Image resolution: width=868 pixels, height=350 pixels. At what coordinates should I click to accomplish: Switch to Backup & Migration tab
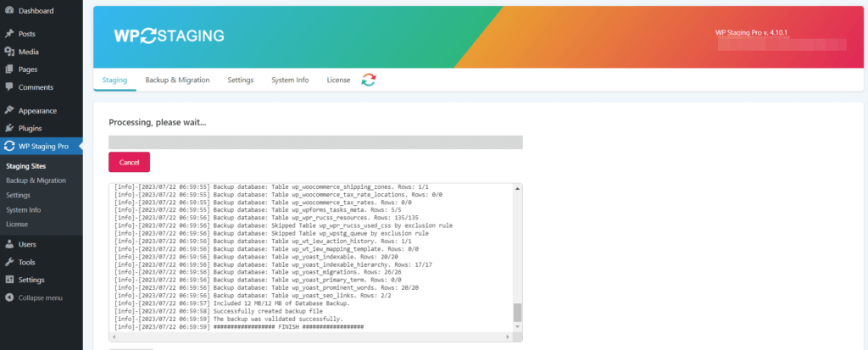click(177, 80)
